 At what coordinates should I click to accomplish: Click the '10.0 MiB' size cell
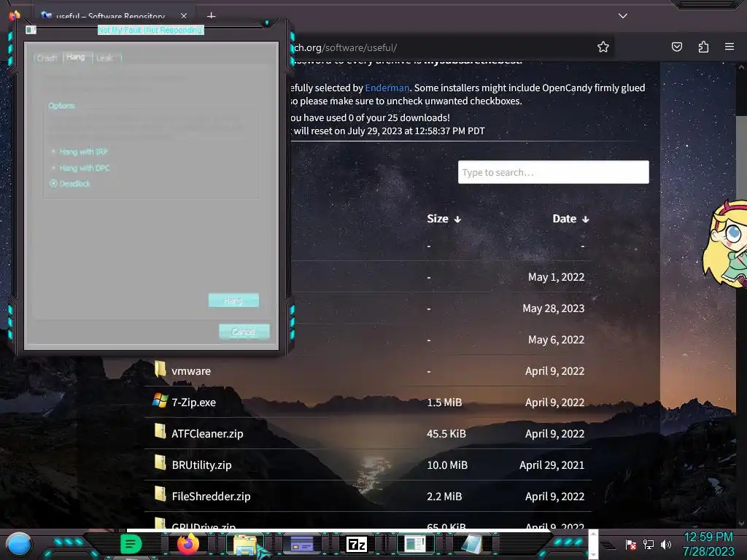[447, 465]
